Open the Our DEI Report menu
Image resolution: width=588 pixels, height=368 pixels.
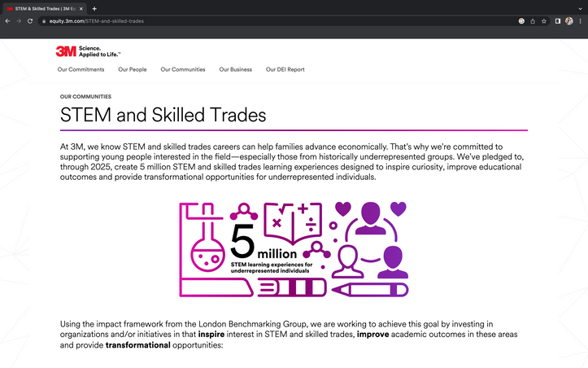click(285, 69)
